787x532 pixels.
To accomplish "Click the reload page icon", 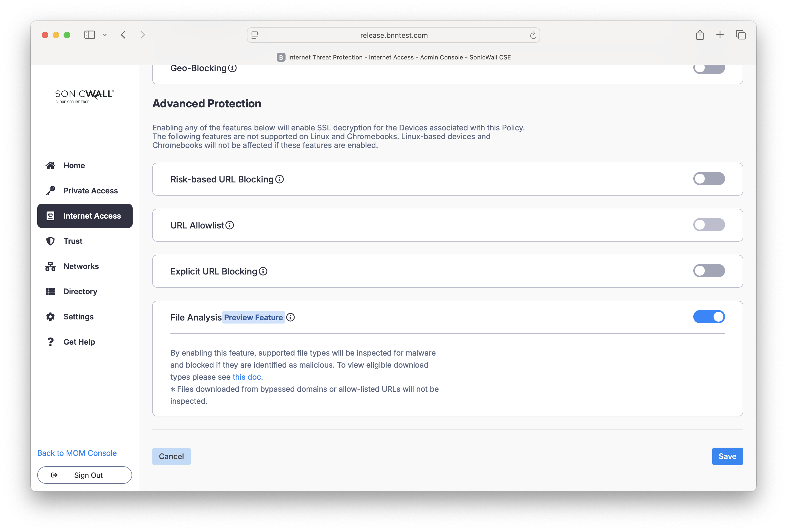I will [x=533, y=35].
